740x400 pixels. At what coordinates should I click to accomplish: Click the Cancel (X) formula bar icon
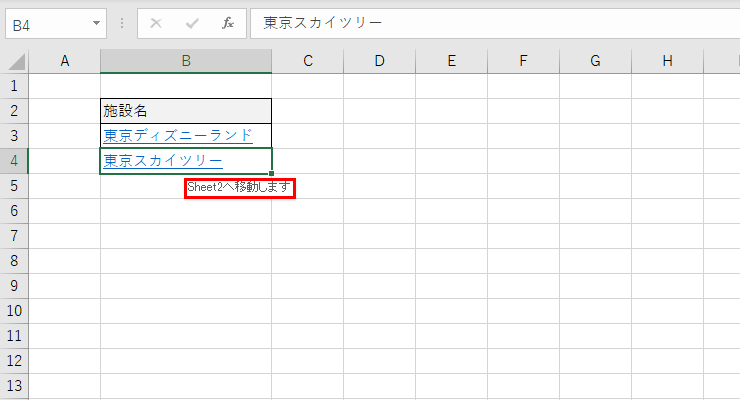pyautogui.click(x=156, y=23)
